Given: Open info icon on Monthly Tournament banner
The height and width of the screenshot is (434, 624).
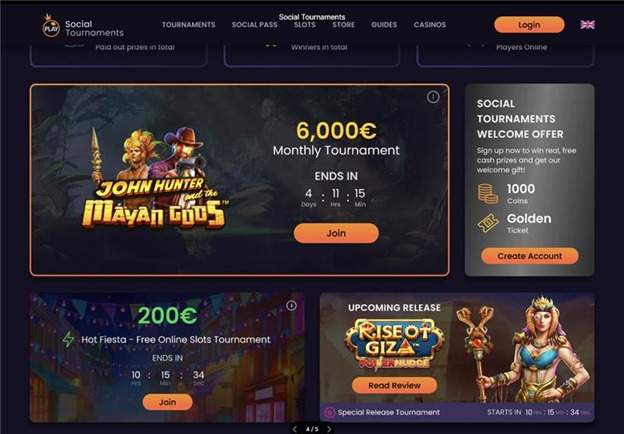Looking at the screenshot, I should (x=433, y=97).
